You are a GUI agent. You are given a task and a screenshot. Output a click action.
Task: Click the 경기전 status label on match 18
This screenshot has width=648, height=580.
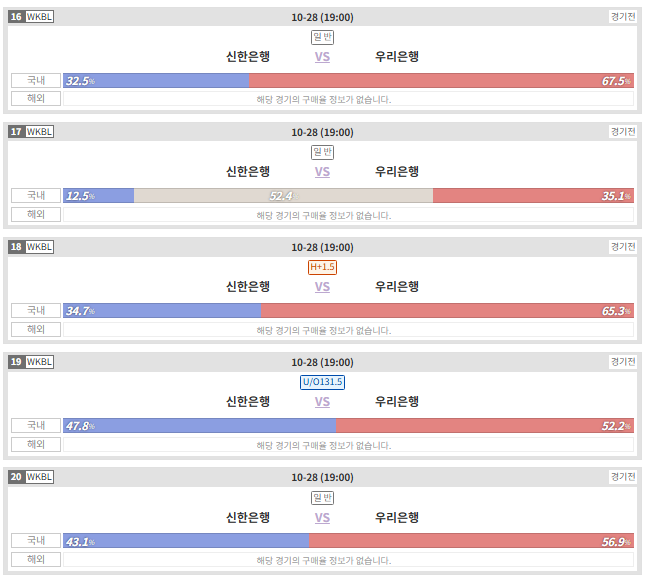click(623, 247)
